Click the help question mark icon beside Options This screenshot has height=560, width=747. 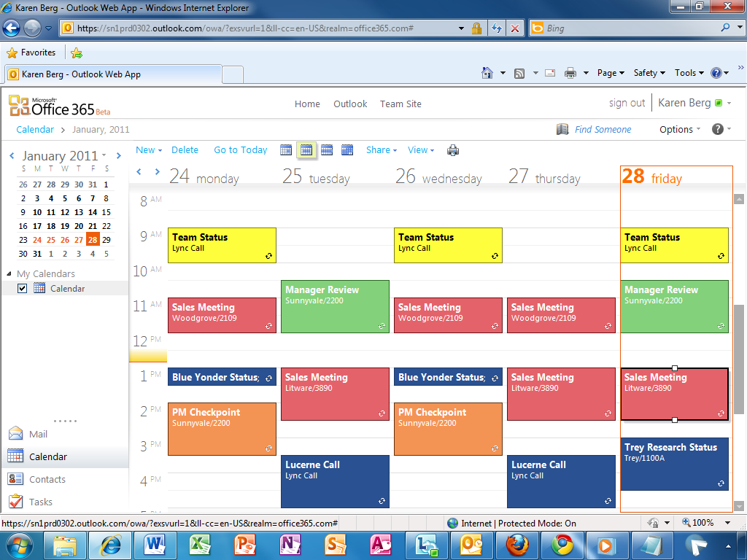coord(718,129)
